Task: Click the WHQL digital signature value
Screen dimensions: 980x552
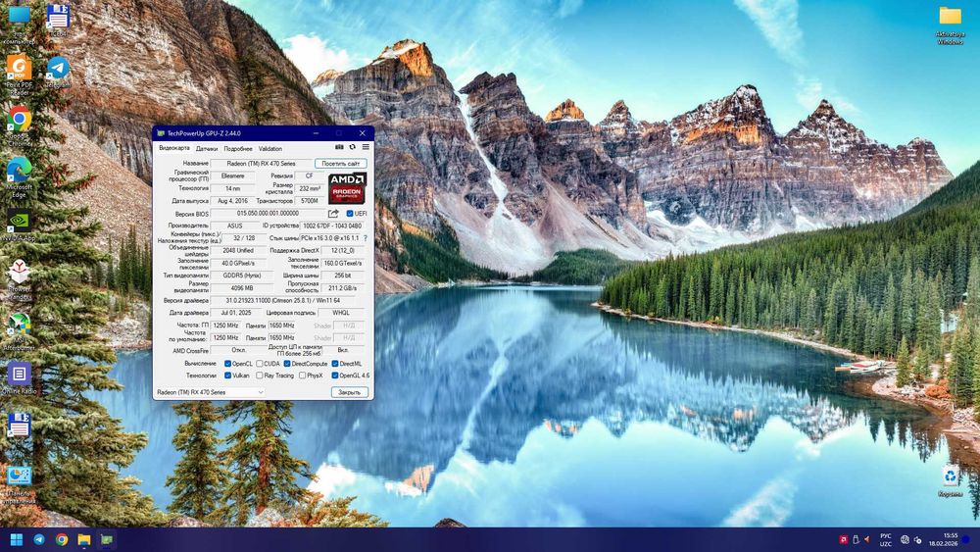Action: (x=341, y=313)
